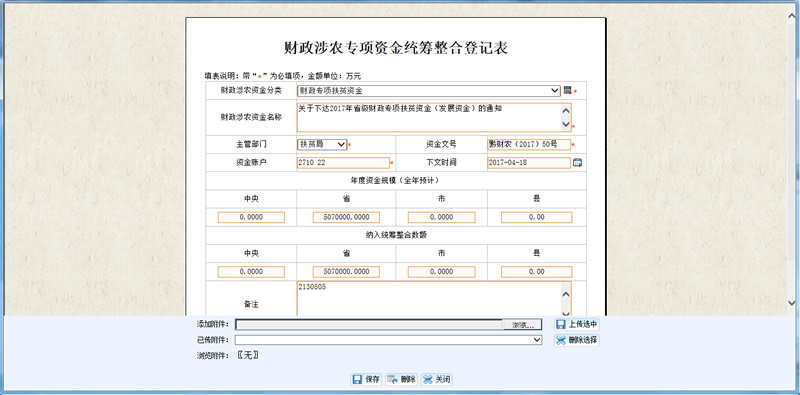Click the 年度资金规模 市 amount field
This screenshot has width=800, height=395.
pos(441,217)
